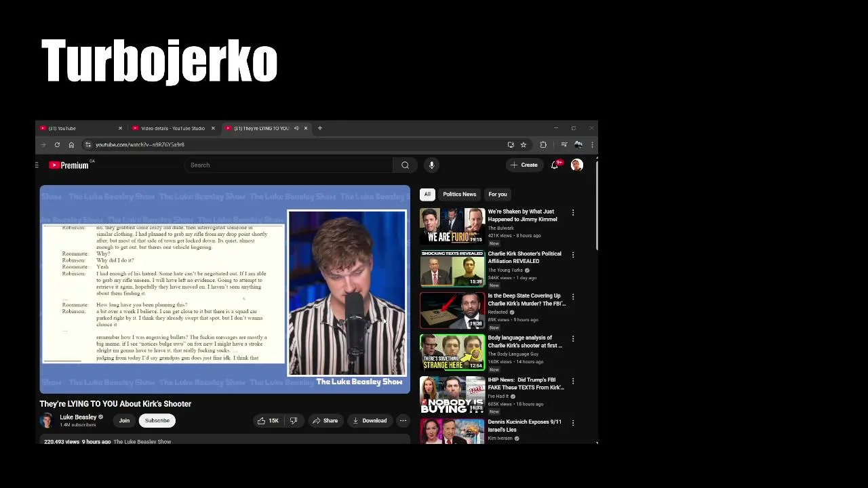Open options menu for Political Affiliation video
Image resolution: width=868 pixels, height=488 pixels.
573,255
